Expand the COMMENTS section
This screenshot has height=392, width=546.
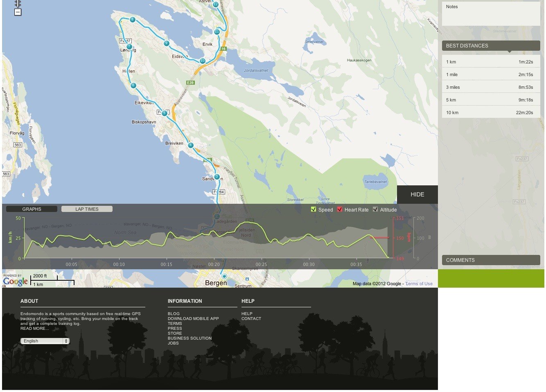pyautogui.click(x=491, y=260)
